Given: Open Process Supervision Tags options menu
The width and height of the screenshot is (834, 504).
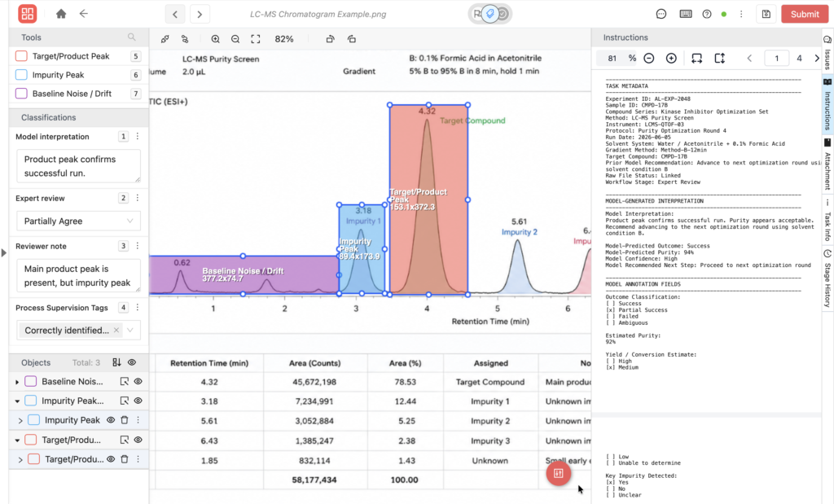Looking at the screenshot, I should click(137, 308).
